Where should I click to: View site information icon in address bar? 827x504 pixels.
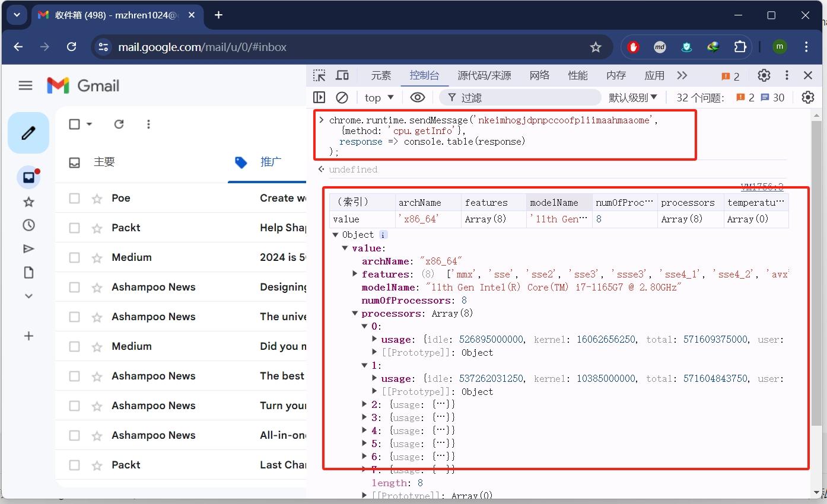(103, 47)
